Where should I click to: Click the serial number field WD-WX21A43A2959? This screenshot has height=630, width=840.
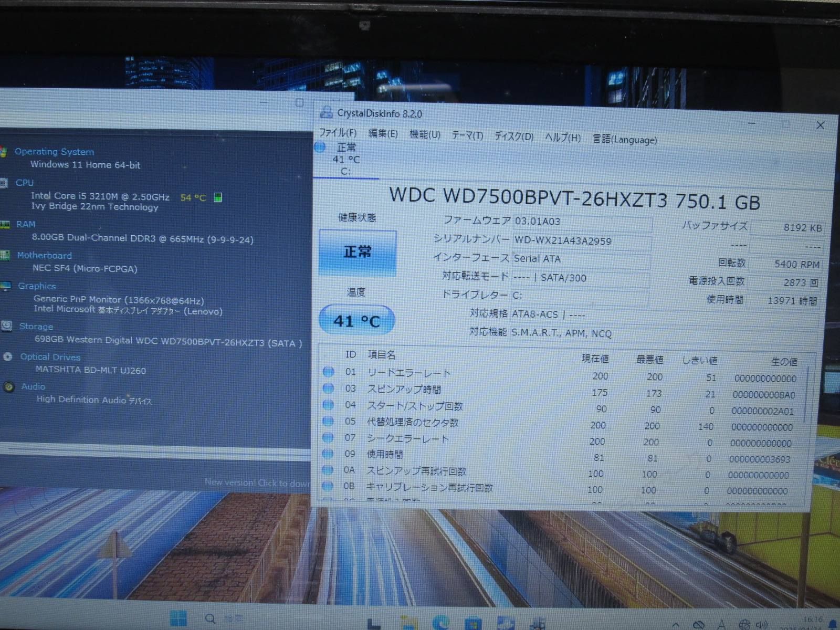point(582,241)
